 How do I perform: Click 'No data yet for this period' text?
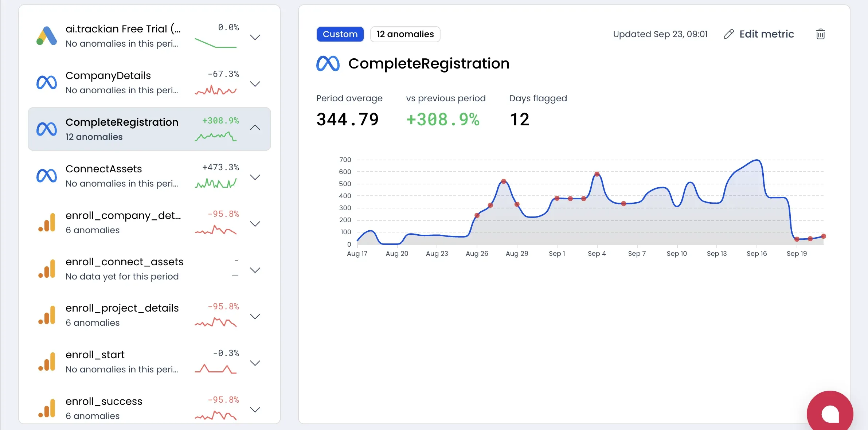pos(122,277)
